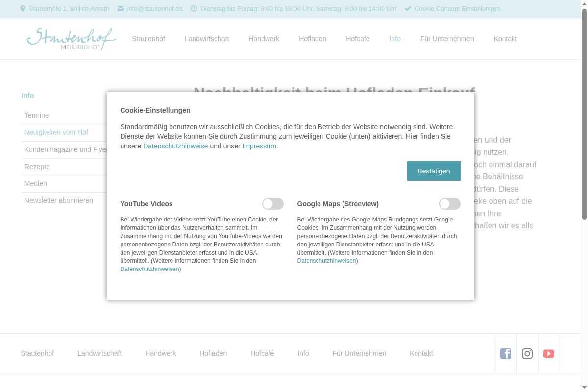The width and height of the screenshot is (588, 392).
Task: Enable the Google Maps cookie toggle
Action: tap(449, 204)
